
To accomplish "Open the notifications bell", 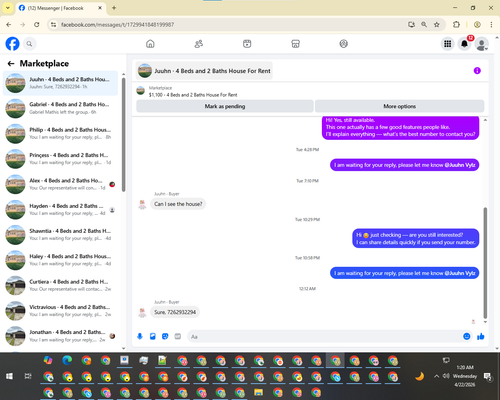I will pos(464,44).
